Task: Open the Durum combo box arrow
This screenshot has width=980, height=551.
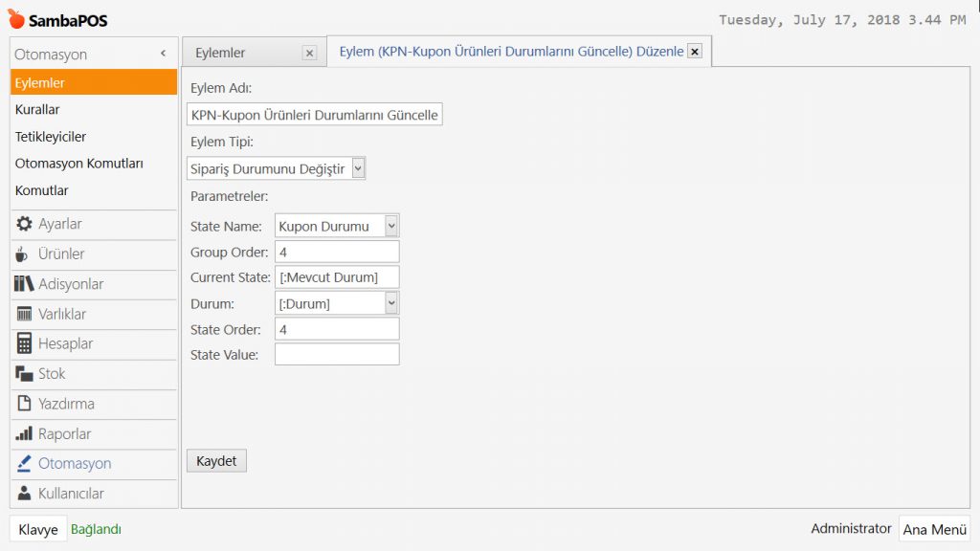Action: (x=390, y=303)
